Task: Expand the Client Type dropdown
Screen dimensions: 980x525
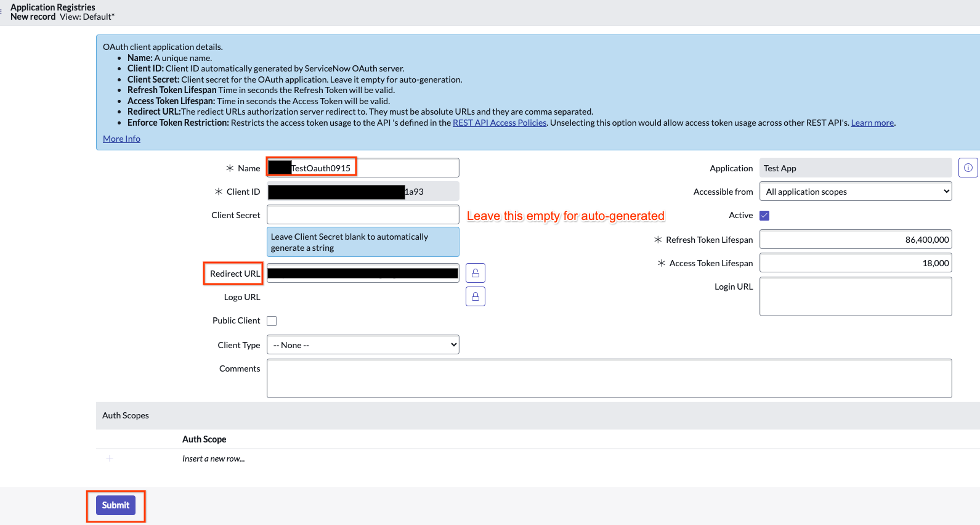Action: tap(363, 345)
